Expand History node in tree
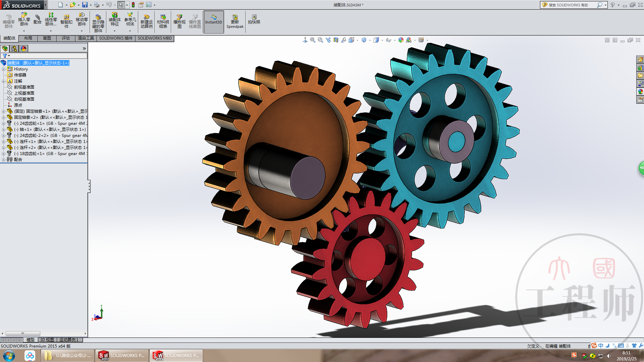 [3, 69]
